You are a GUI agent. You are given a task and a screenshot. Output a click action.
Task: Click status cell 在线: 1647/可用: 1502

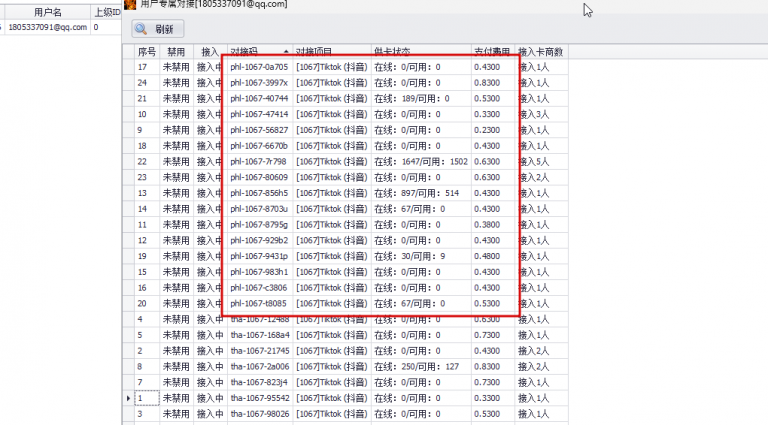tap(421, 162)
